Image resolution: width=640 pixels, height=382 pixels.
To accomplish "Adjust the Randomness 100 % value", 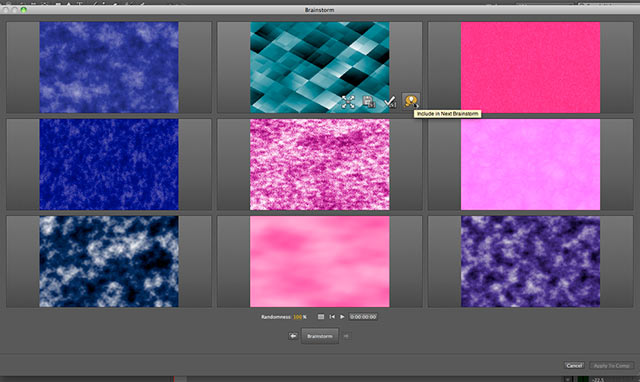I will tap(298, 317).
